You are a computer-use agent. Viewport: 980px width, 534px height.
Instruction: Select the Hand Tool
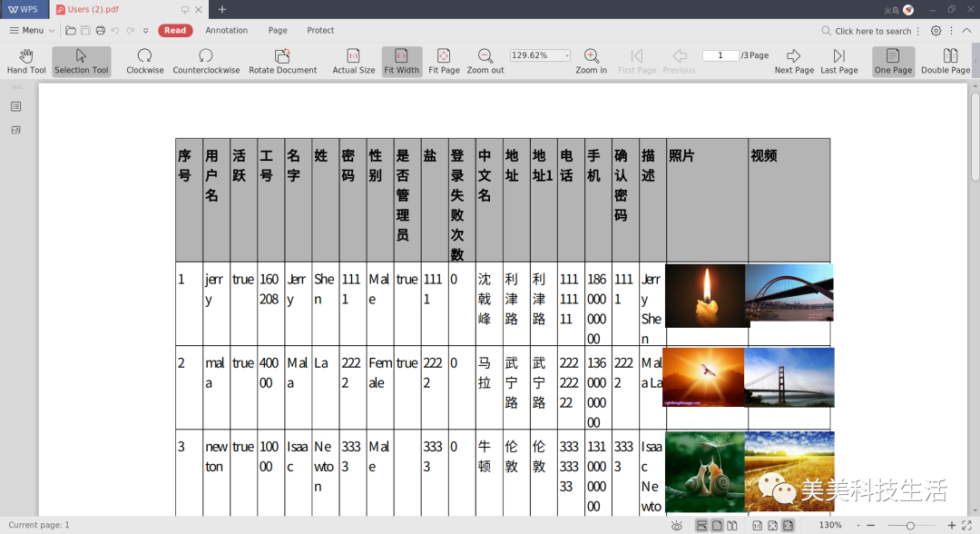tap(26, 61)
